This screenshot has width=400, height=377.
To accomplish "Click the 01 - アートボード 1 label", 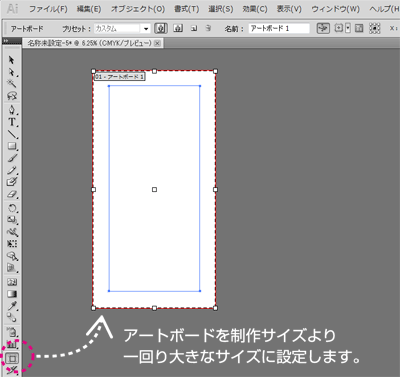I will [x=120, y=77].
